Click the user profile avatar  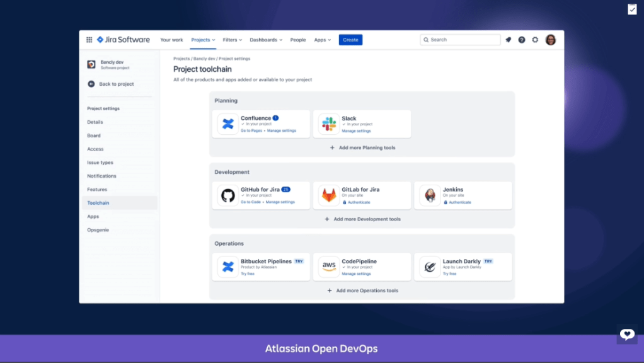(551, 40)
